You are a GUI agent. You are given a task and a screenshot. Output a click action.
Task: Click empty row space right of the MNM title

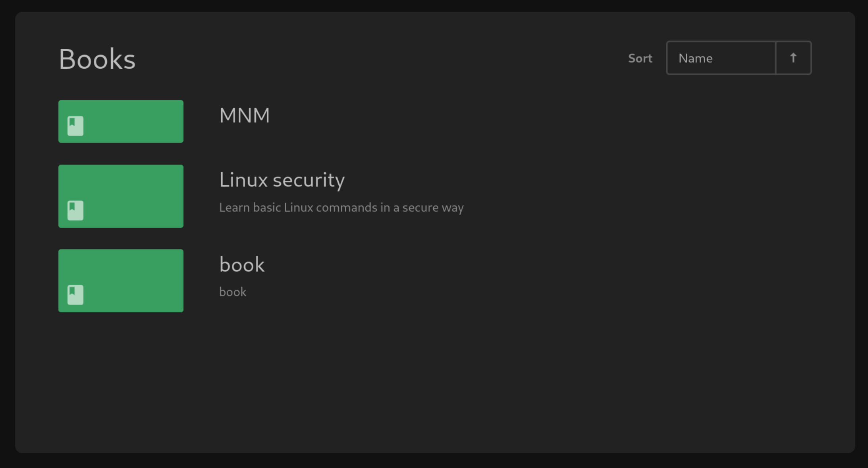click(x=516, y=119)
